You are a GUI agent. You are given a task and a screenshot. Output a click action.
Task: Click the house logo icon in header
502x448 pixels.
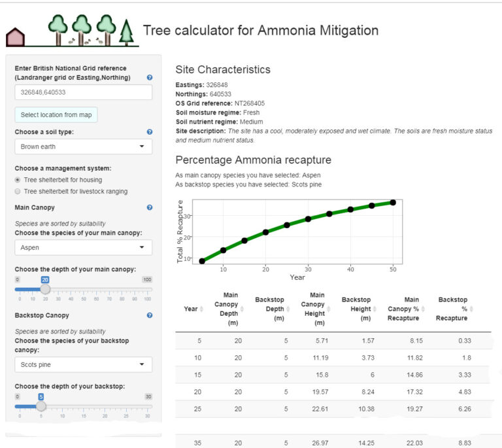(x=15, y=37)
